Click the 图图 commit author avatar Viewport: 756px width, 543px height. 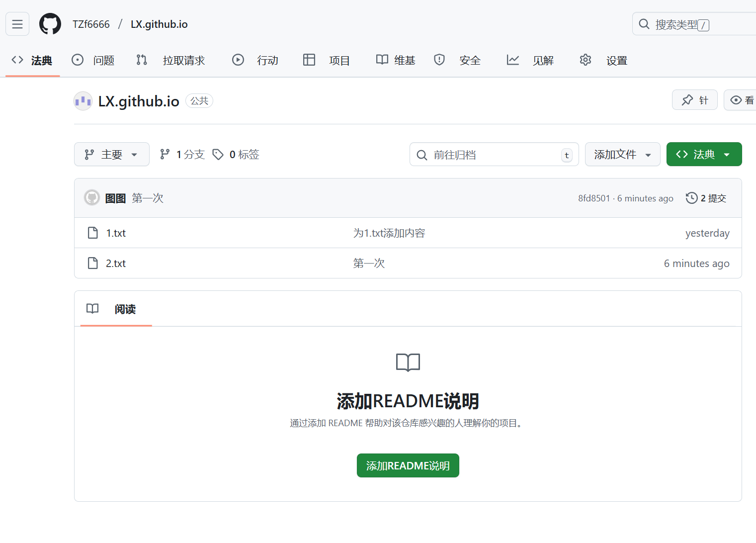coord(92,198)
